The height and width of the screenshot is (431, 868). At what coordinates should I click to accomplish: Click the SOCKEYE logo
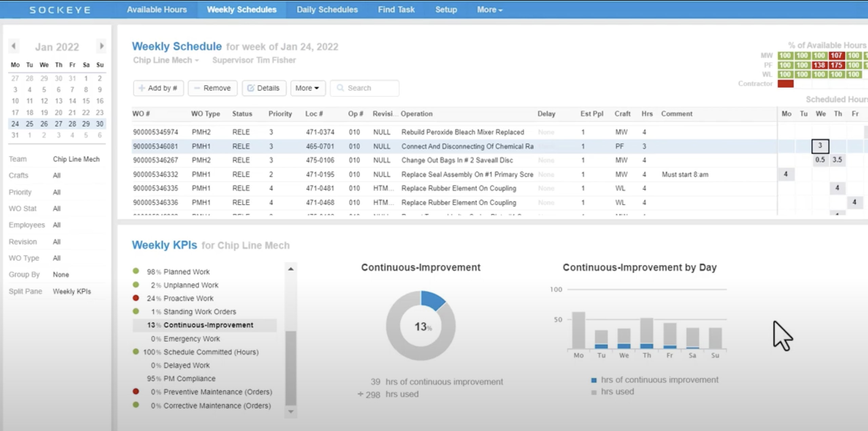pos(60,10)
